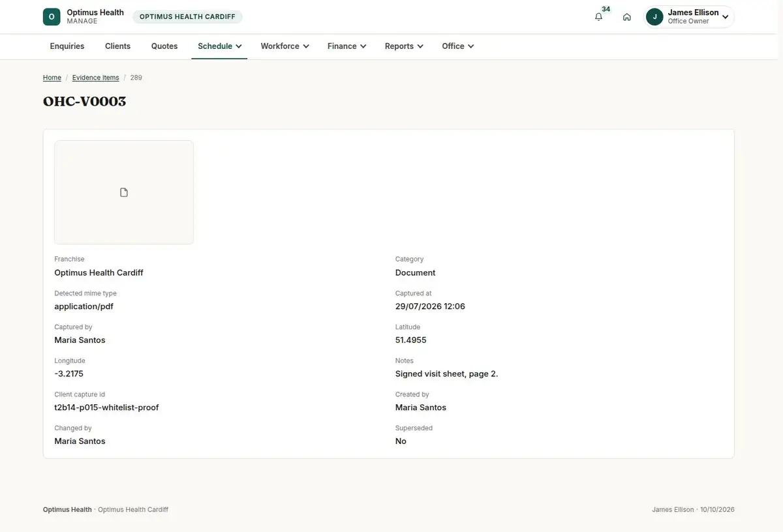This screenshot has height=532, width=783.
Task: Open the Office dropdown menu
Action: click(x=457, y=46)
